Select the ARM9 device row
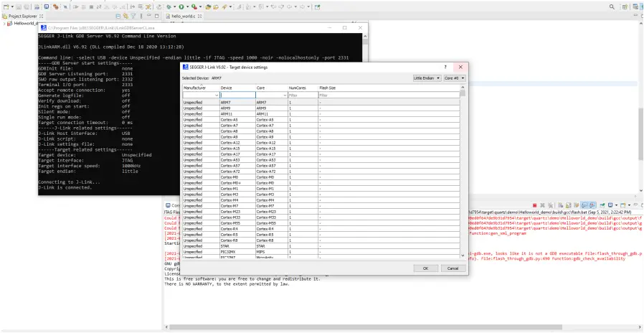Screen dimensions: 644x333 click(x=321, y=108)
